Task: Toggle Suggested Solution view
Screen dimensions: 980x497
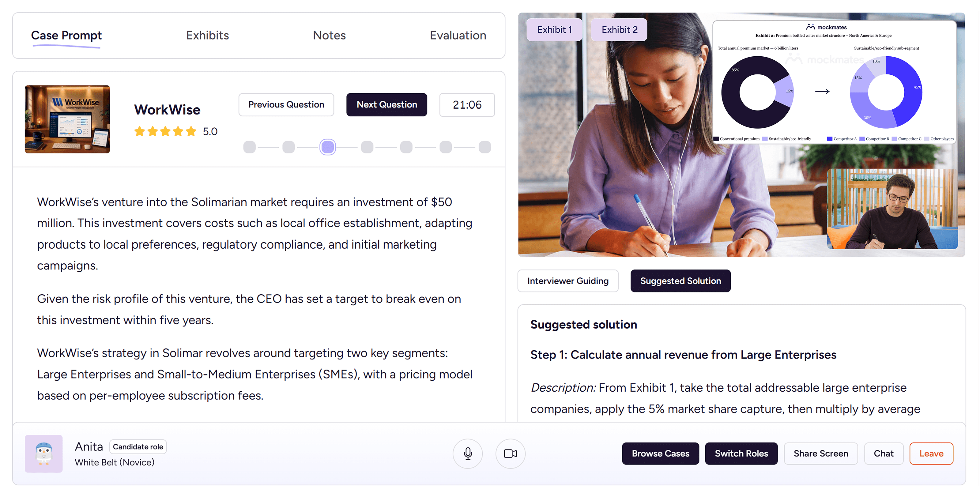Action: pos(680,281)
